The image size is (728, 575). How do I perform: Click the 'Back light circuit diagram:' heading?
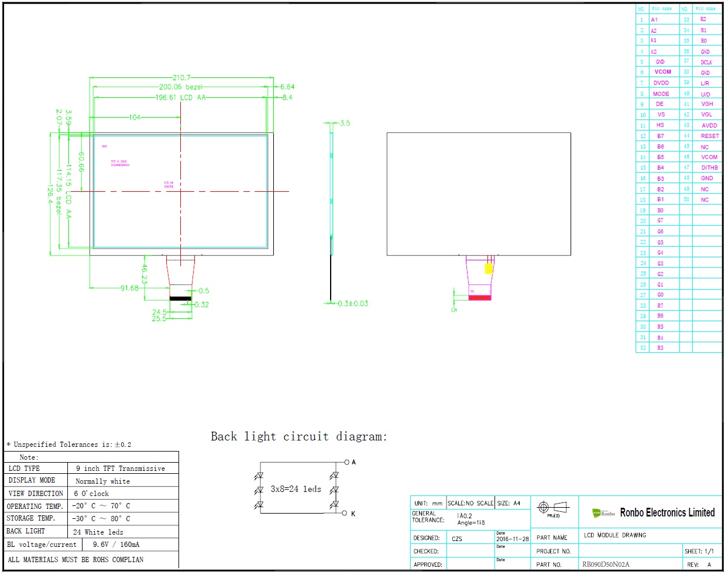click(299, 436)
